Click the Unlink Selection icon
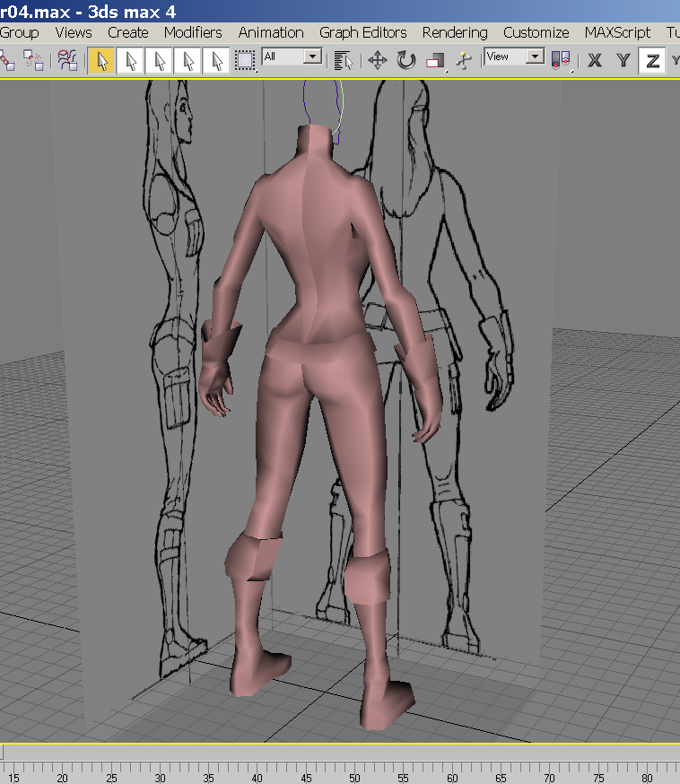 33,60
